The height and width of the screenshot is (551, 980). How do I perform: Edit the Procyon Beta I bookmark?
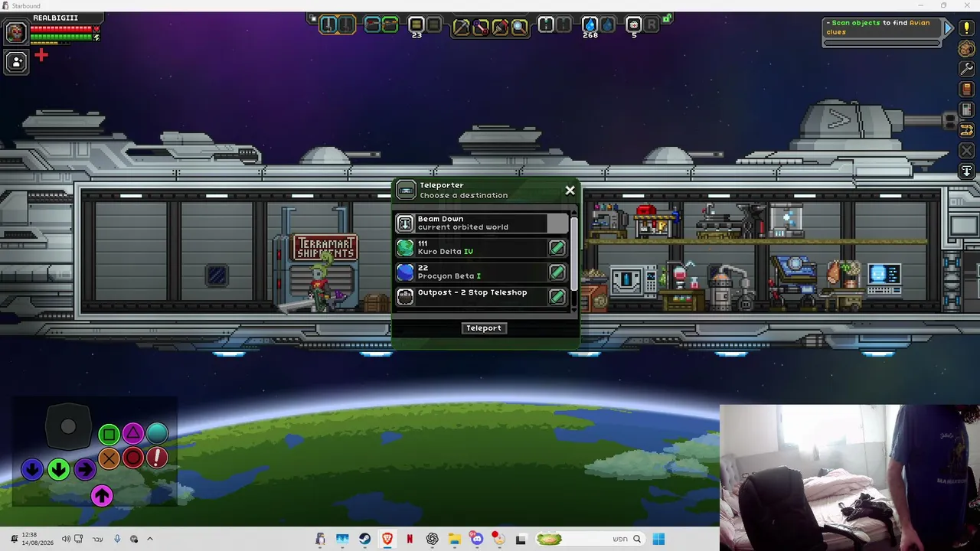[557, 272]
